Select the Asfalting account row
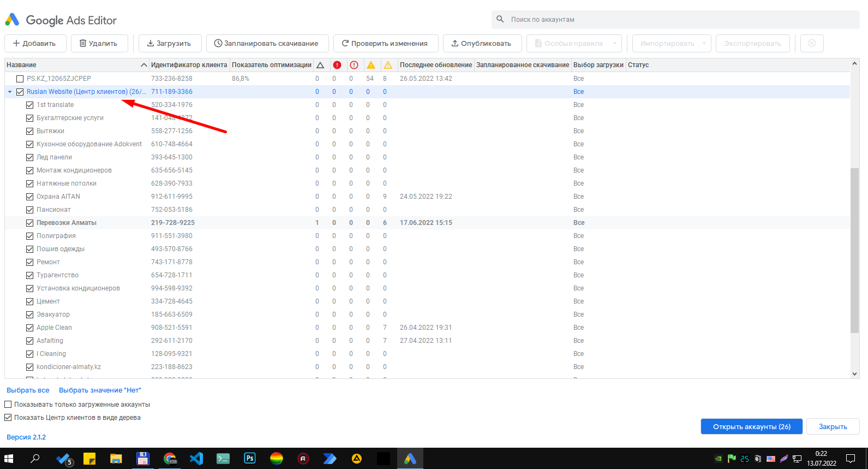Screen dimensions: 868x469 [427, 341]
